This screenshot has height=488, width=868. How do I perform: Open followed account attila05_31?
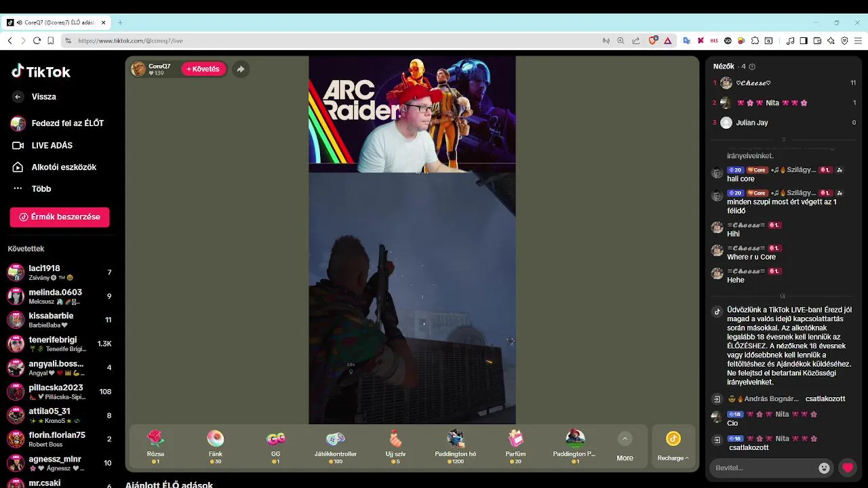click(60, 415)
